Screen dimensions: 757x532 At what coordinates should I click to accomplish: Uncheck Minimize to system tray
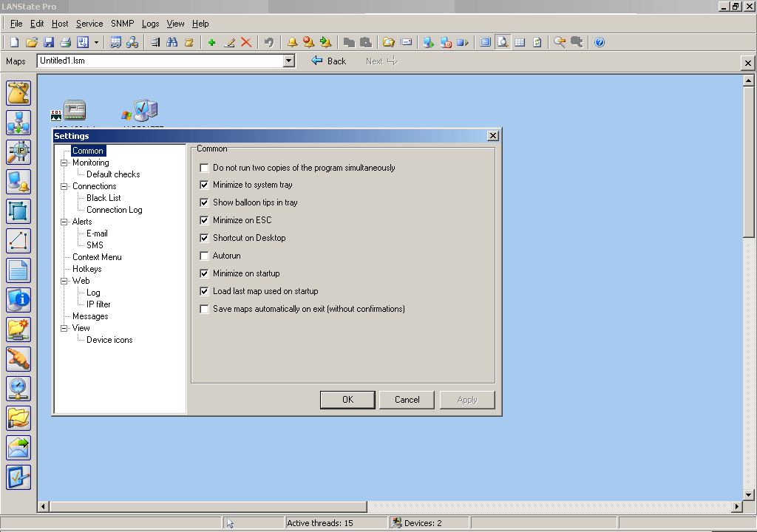coord(204,185)
